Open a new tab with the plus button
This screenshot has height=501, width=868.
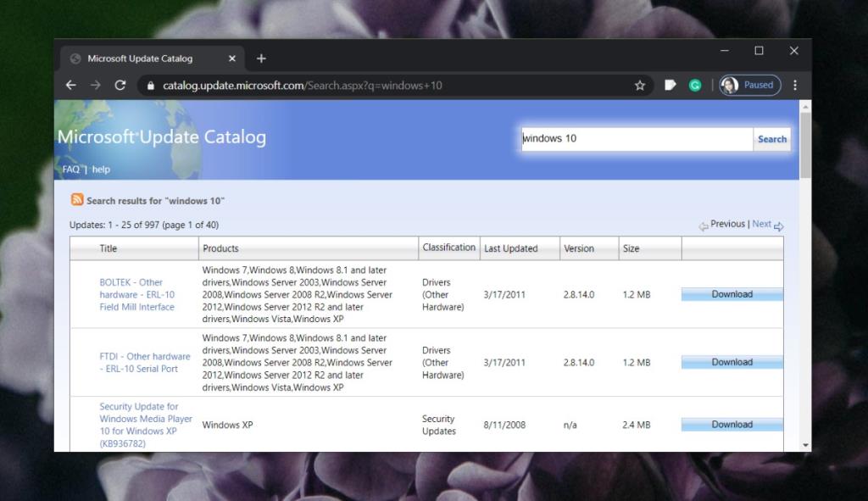point(261,58)
